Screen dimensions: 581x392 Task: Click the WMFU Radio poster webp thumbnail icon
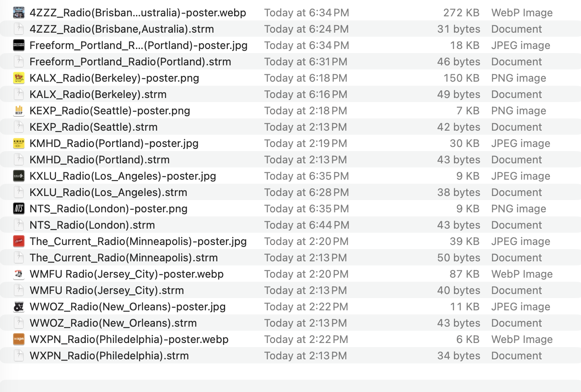(x=19, y=274)
